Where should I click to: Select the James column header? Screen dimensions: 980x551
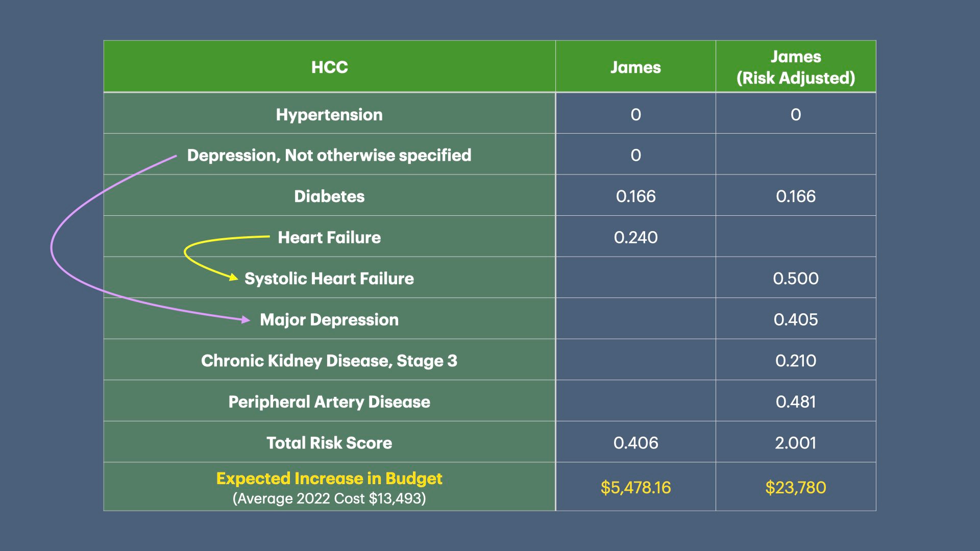click(635, 67)
